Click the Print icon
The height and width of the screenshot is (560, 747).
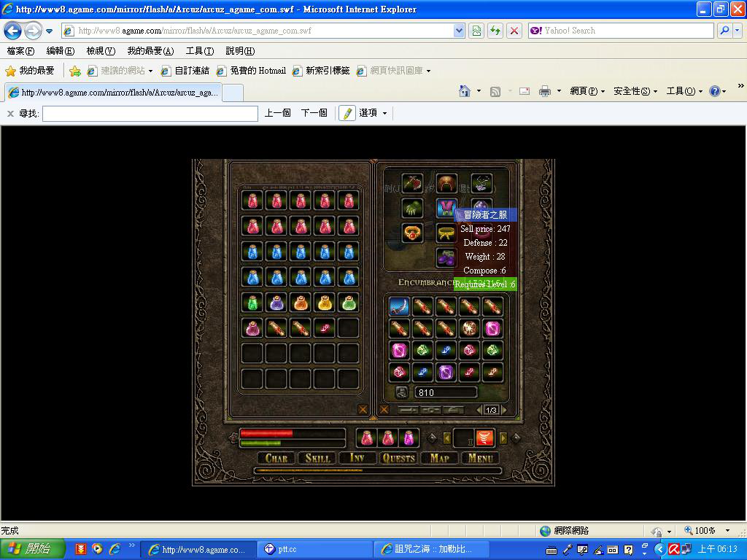[x=544, y=91]
